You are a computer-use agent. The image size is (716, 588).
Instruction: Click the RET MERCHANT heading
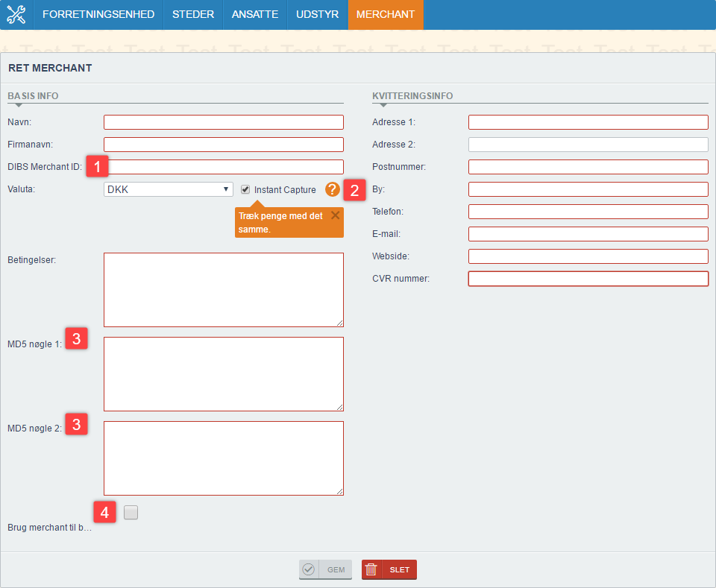pyautogui.click(x=50, y=68)
